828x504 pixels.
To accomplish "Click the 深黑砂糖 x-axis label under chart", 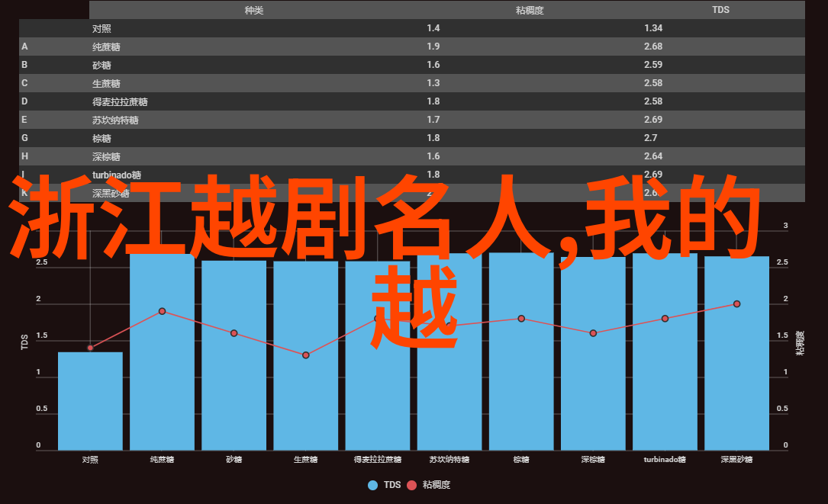I will [x=736, y=460].
